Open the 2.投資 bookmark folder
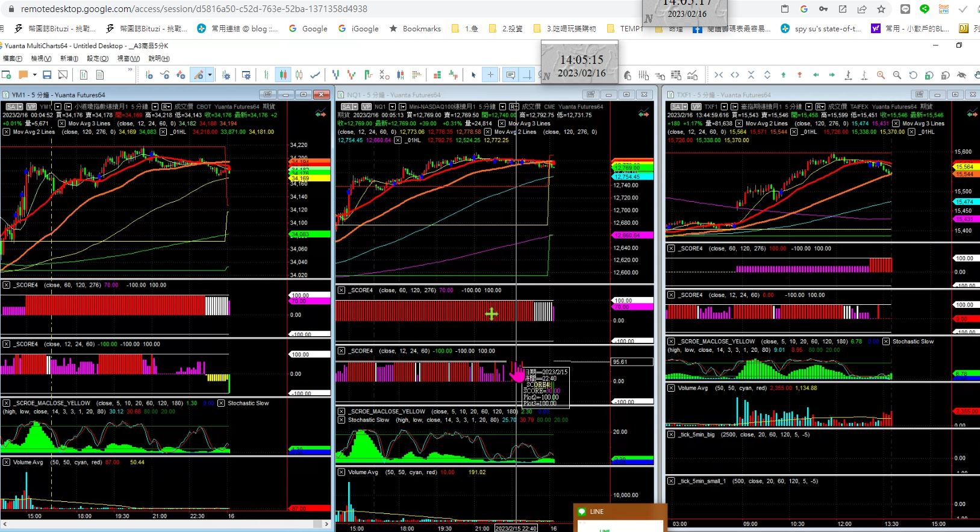The image size is (980, 532). (505, 28)
